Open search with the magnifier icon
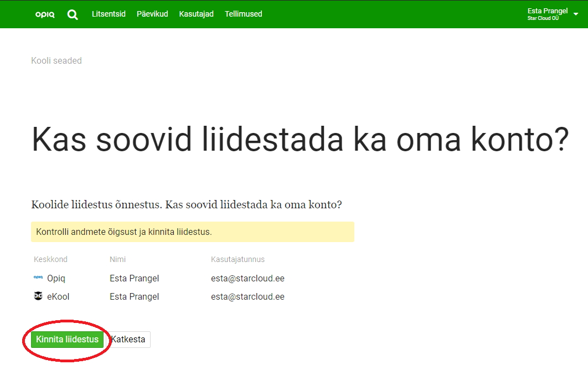Screen dimensions: 588x390 click(x=73, y=14)
